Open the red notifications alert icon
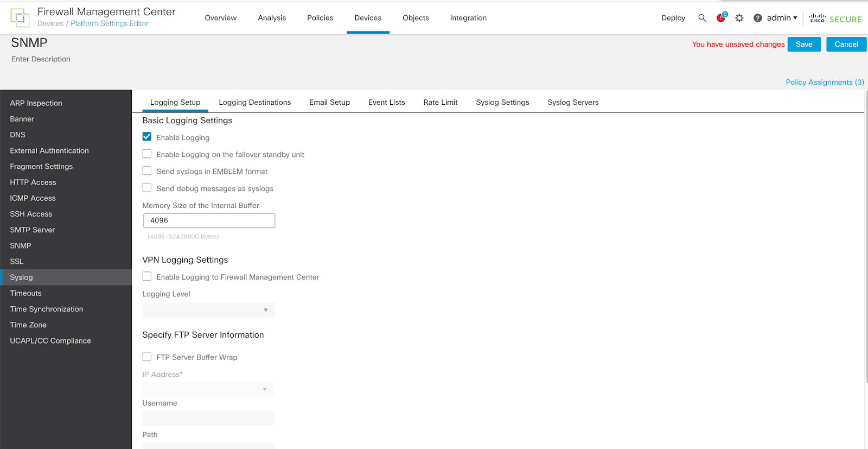Viewport: 868px width, 449px height. [720, 18]
